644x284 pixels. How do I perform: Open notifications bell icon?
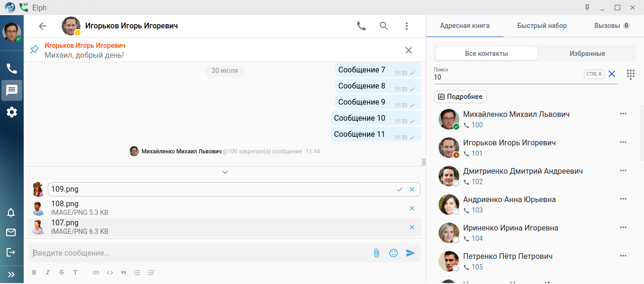pos(11,213)
